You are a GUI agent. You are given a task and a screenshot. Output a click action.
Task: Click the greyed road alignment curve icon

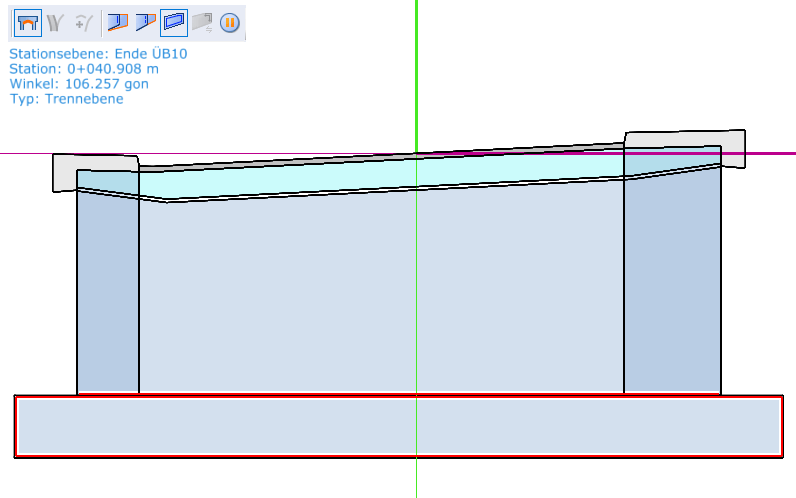pyautogui.click(x=55, y=23)
